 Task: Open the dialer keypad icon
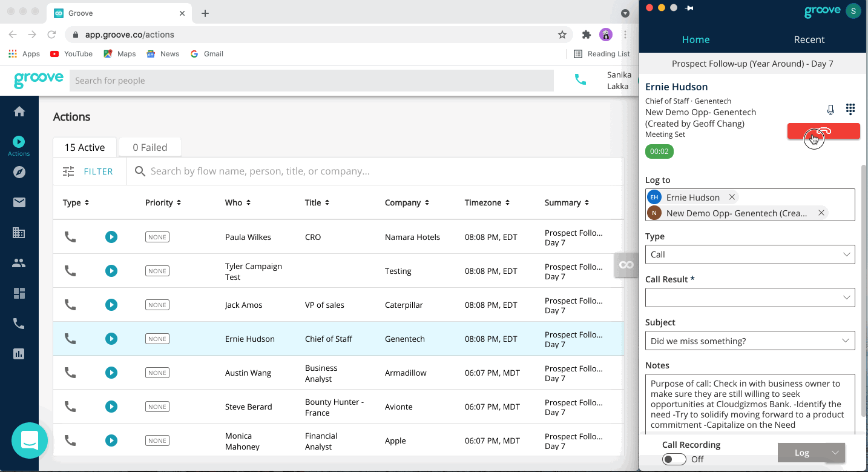(x=850, y=109)
